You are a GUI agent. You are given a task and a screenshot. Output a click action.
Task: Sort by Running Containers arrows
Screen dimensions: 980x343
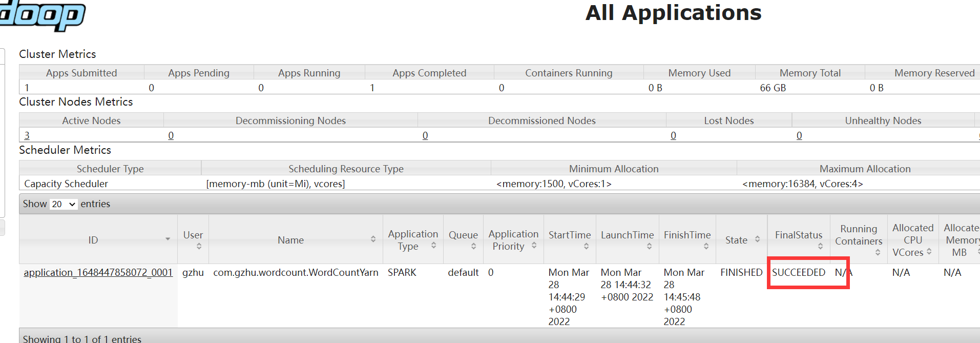(x=878, y=252)
